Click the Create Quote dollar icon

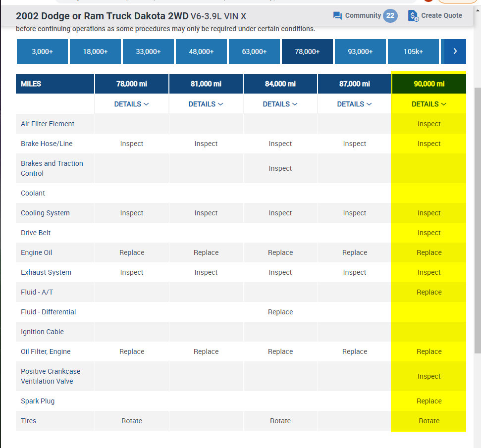[x=413, y=16]
